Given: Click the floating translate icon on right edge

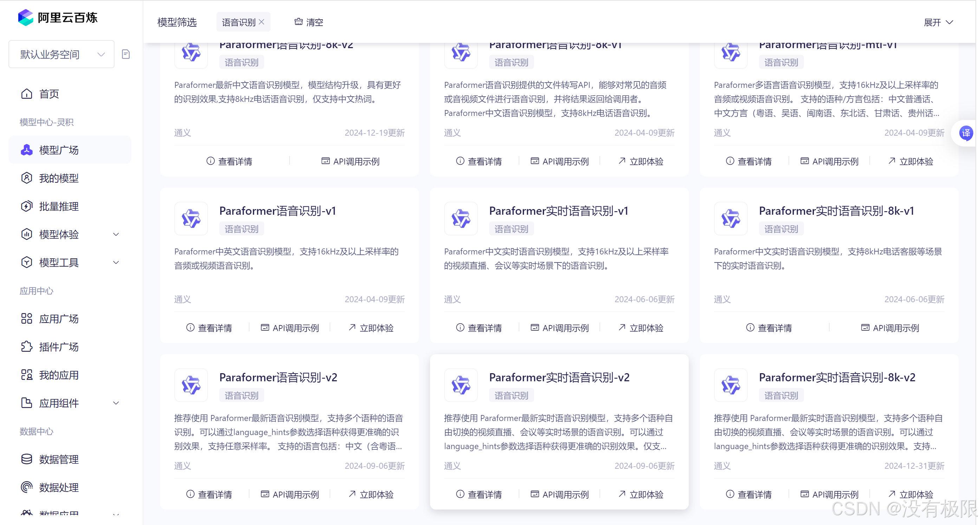Looking at the screenshot, I should tap(966, 133).
